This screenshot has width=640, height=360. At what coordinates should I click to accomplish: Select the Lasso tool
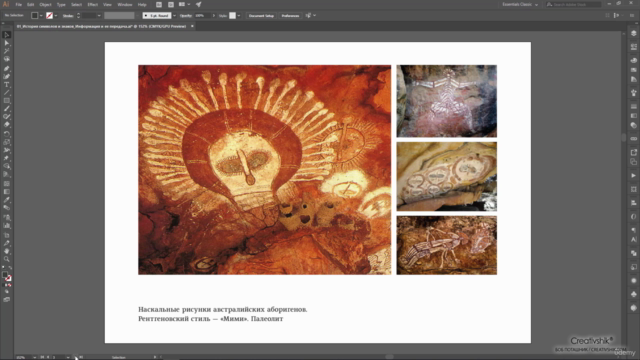7,59
